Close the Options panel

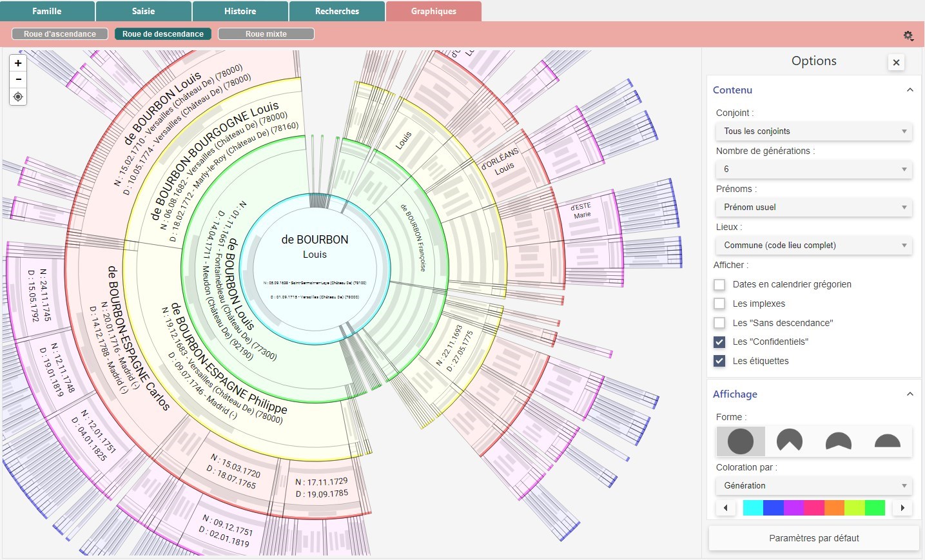click(896, 63)
